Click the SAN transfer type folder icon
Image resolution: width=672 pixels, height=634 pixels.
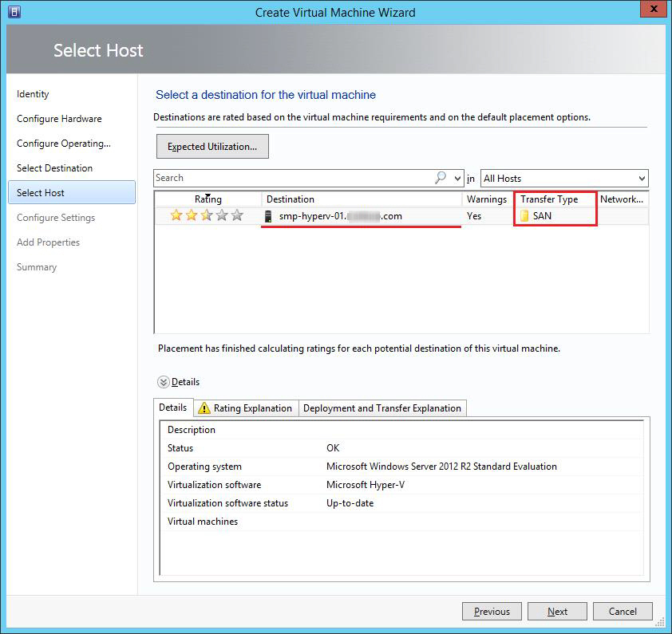(x=524, y=216)
